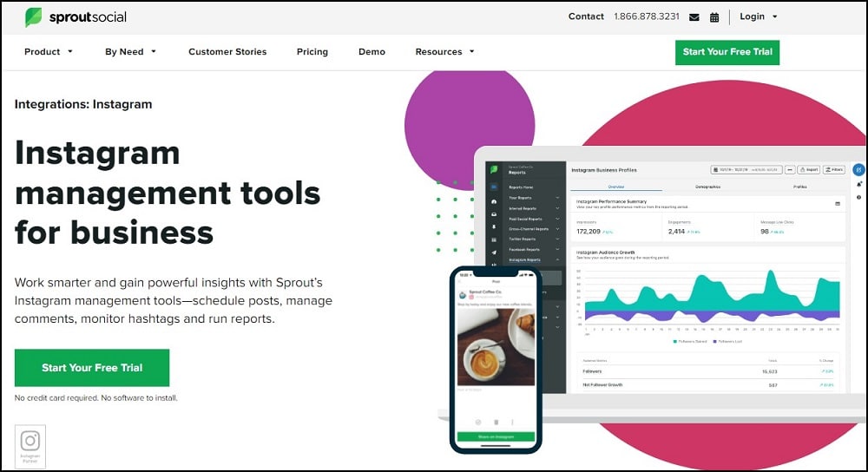Open Reports Home in the dashboard sidebar
868x472 pixels.
coord(521,187)
